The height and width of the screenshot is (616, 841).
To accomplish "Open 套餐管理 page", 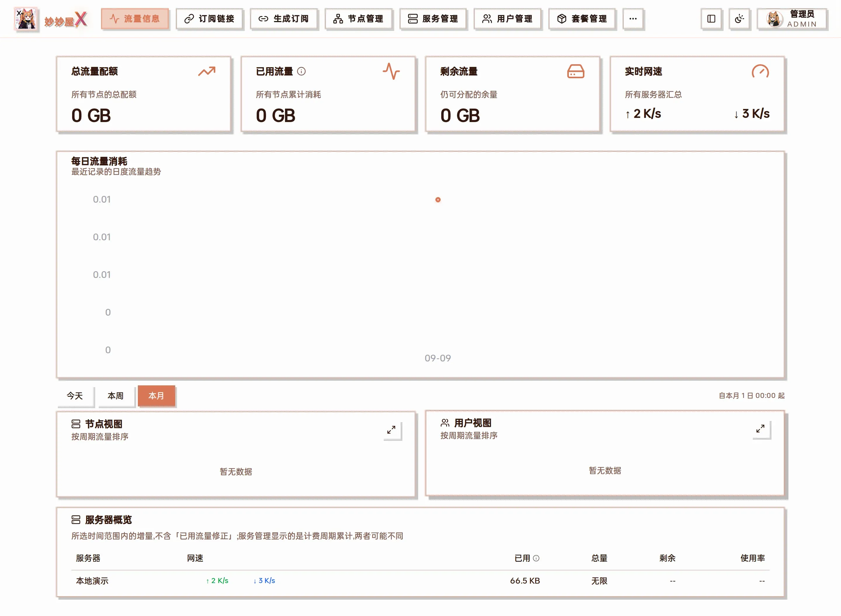I will [582, 19].
